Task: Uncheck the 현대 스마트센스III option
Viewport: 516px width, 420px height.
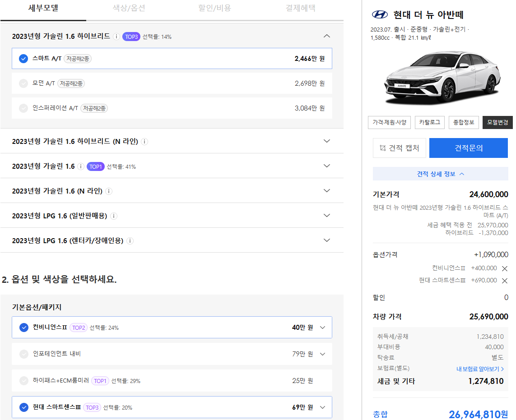Action: pos(23,407)
